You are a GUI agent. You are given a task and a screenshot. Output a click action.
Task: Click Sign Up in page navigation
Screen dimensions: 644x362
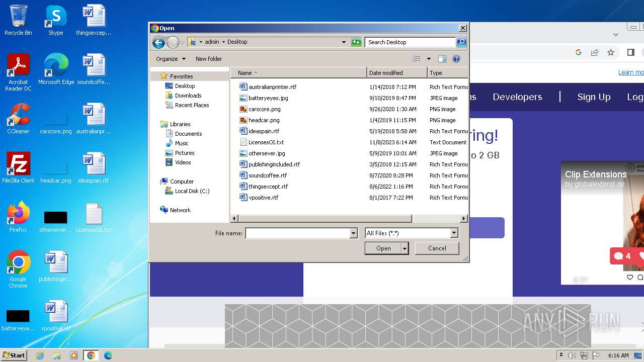click(594, 97)
